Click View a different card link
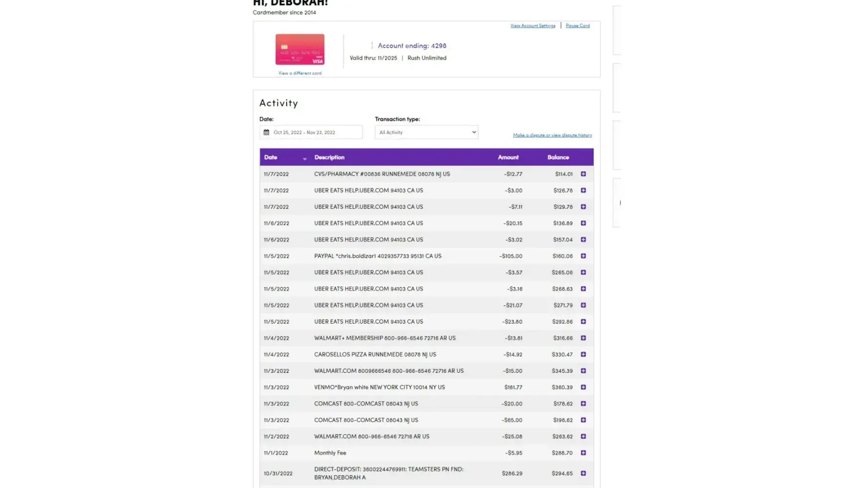 pos(300,73)
